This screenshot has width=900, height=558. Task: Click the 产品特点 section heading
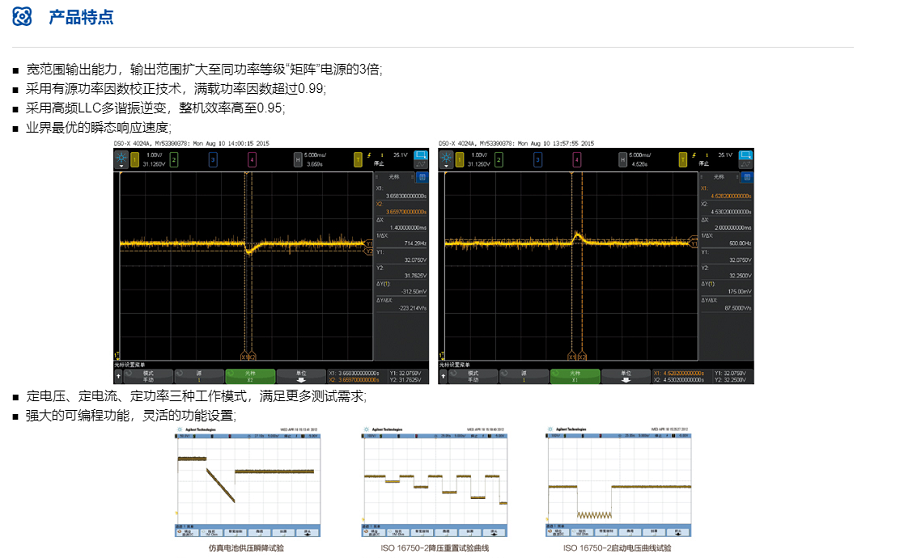pos(80,17)
